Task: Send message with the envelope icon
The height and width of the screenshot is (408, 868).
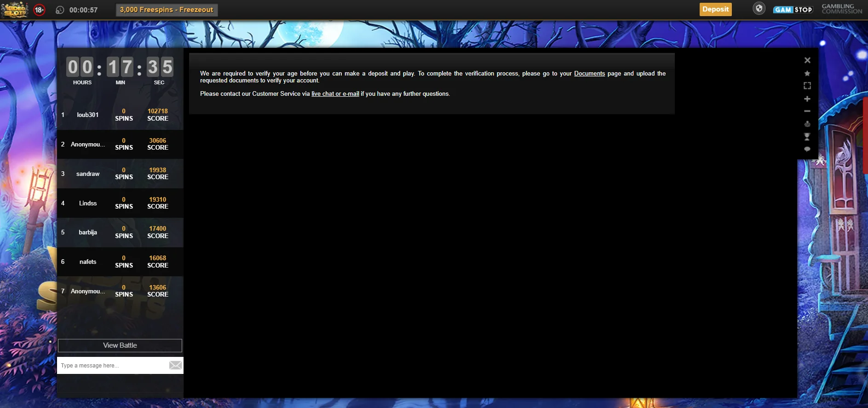Action: click(x=176, y=366)
